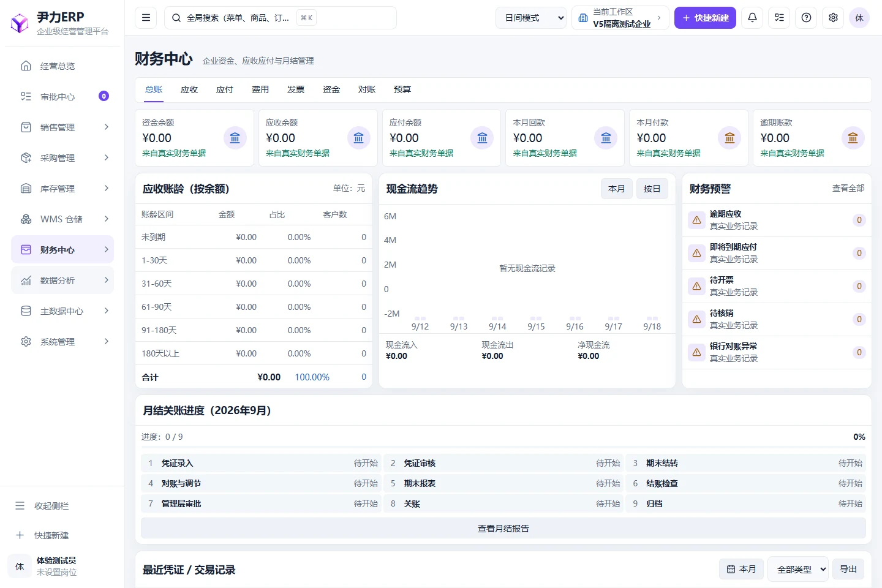Open the notifications bell icon
The width and height of the screenshot is (882, 588).
[752, 18]
